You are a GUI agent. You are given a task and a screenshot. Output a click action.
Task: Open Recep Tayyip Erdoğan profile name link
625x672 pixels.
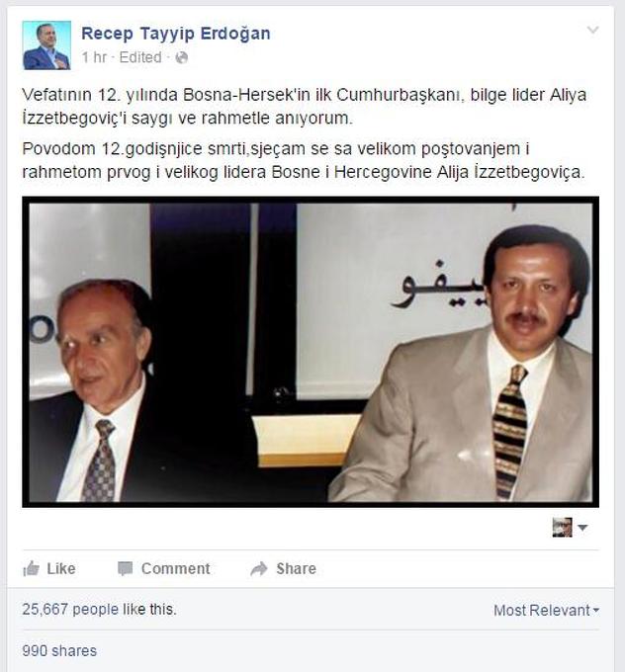tap(176, 34)
